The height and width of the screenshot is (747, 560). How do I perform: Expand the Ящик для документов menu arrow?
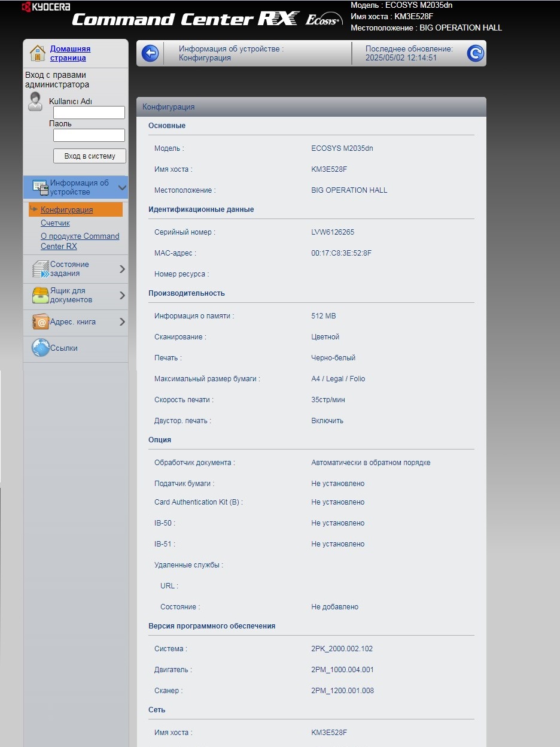click(x=122, y=295)
